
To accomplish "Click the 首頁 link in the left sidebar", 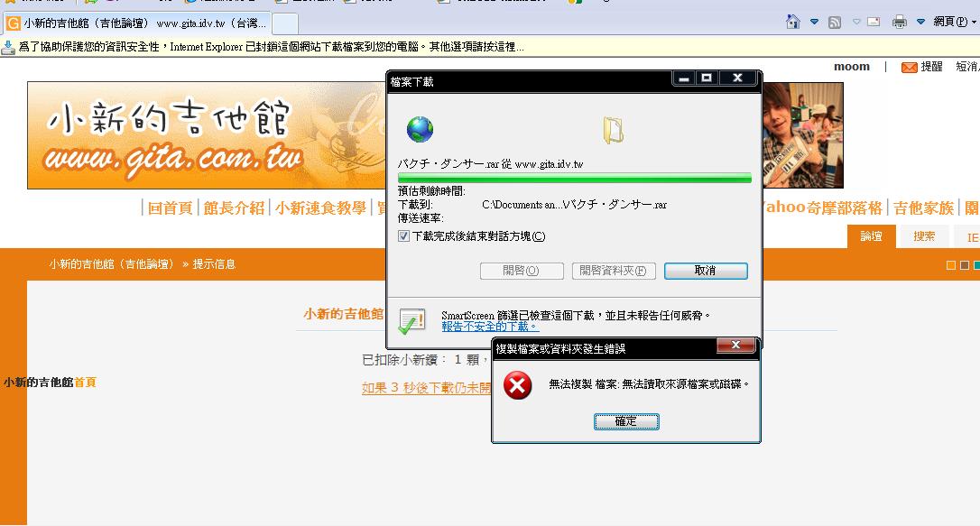I will [x=85, y=383].
